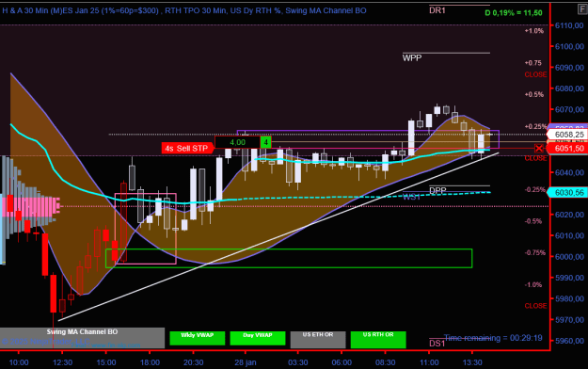Click the green quantity box showing 4
Viewport: 588px width, 369px height.
[x=266, y=142]
